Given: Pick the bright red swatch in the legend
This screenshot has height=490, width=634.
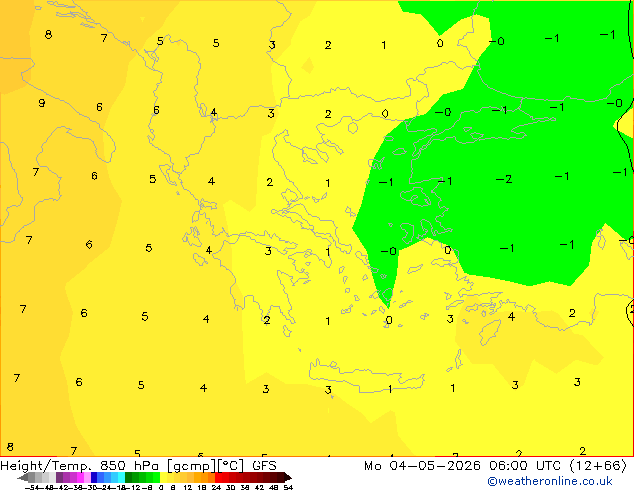Looking at the screenshot, I should click(x=218, y=477).
